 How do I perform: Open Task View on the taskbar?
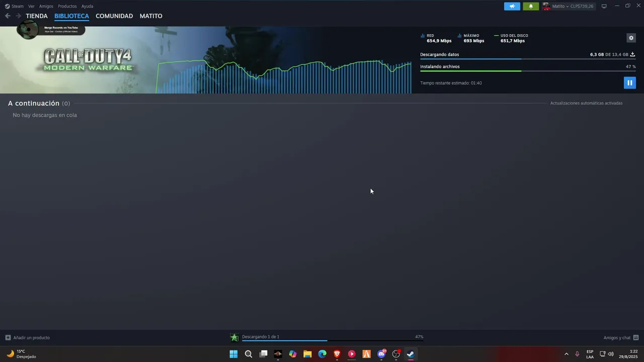(x=263, y=354)
